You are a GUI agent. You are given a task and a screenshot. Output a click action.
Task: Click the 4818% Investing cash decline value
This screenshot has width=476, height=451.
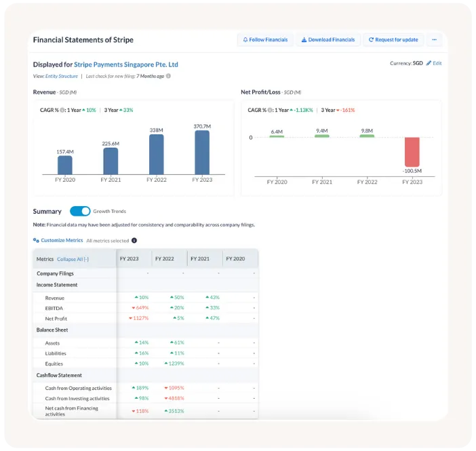pyautogui.click(x=174, y=398)
